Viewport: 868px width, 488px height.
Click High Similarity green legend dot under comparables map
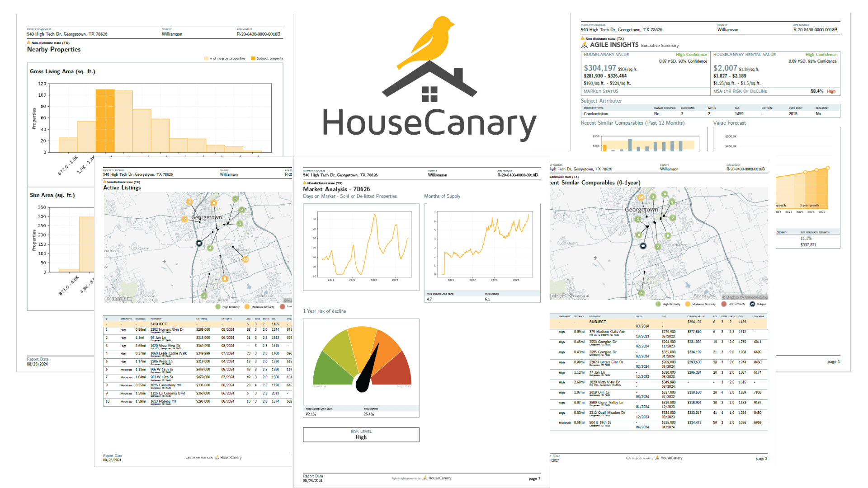point(658,304)
